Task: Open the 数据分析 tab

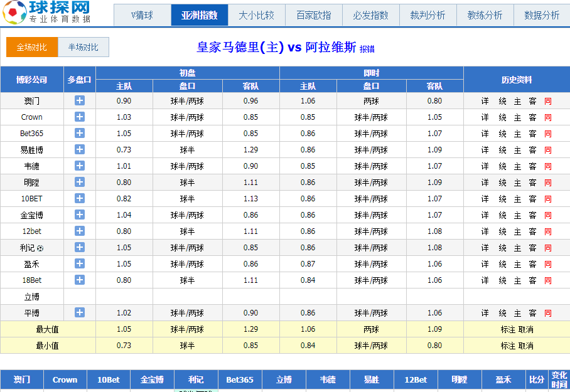Action: click(542, 15)
